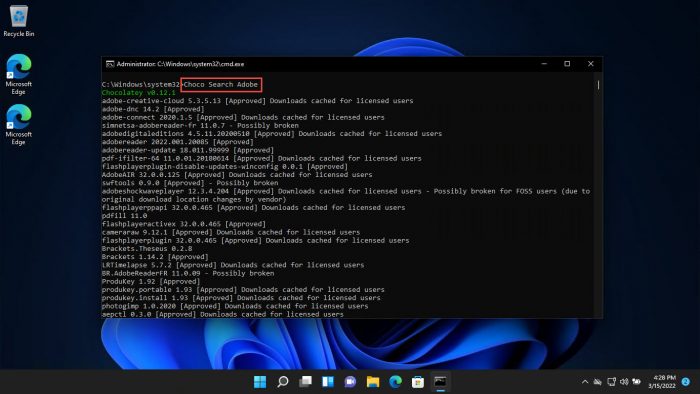Click the 'BR.AdobeReaderFR 11.0.09' line
700x394 pixels.
(188, 273)
